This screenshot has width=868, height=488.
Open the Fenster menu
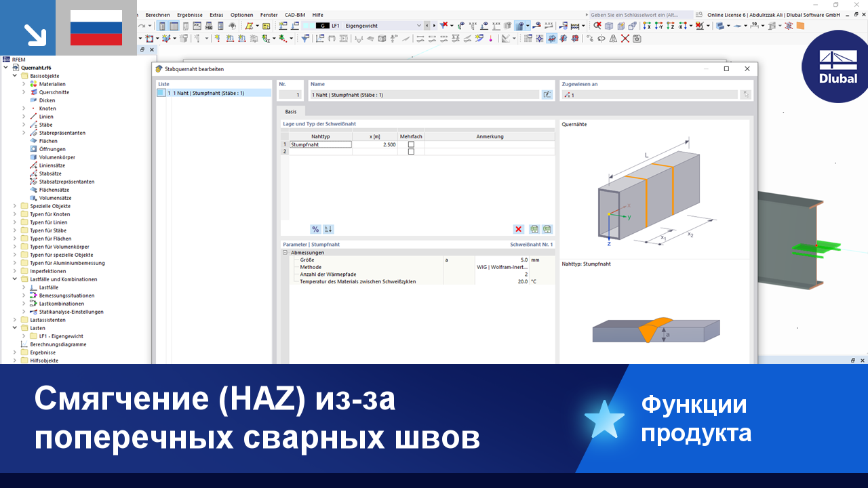pyautogui.click(x=269, y=14)
